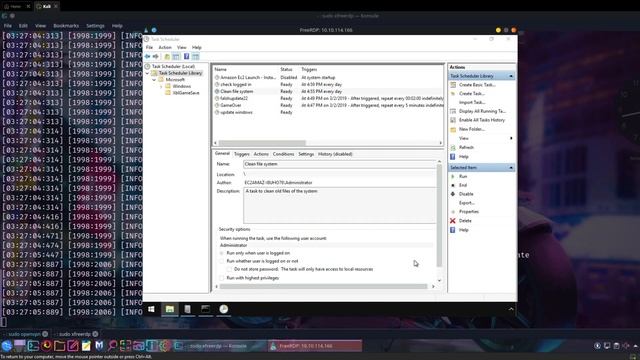
Task: Select the update windows task row
Action: pos(329,112)
